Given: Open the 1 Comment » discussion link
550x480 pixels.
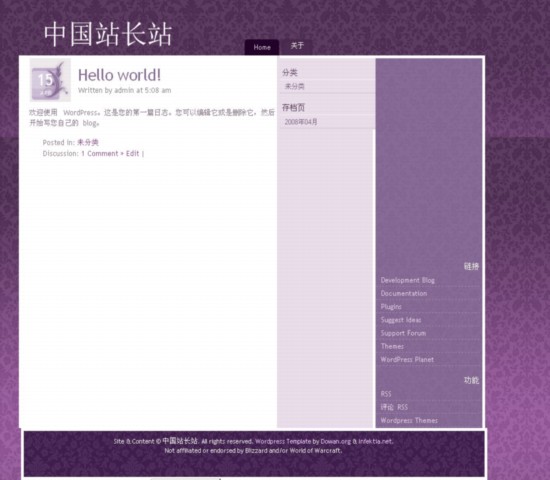Looking at the screenshot, I should point(103,153).
